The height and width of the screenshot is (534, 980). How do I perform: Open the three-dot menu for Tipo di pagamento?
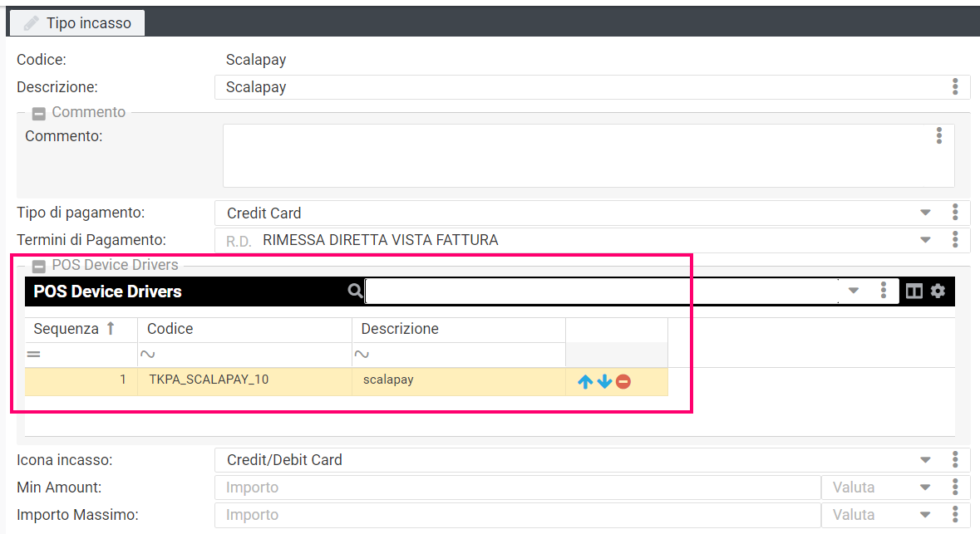pos(955,213)
